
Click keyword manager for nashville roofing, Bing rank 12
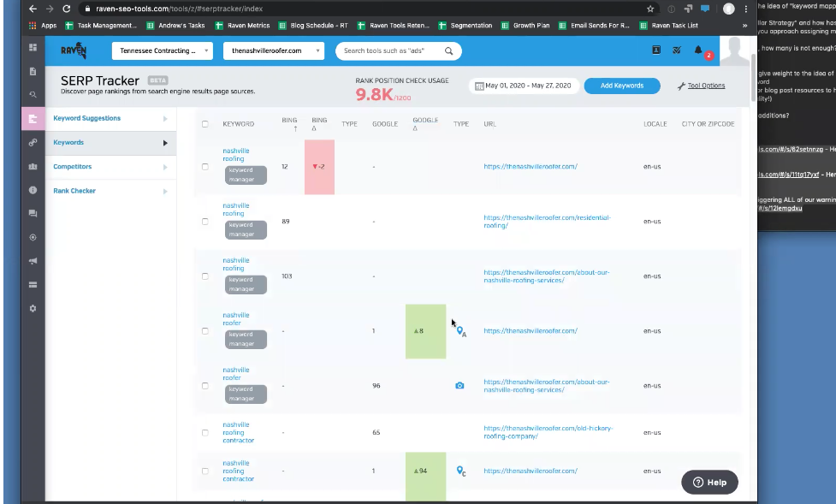pos(246,175)
